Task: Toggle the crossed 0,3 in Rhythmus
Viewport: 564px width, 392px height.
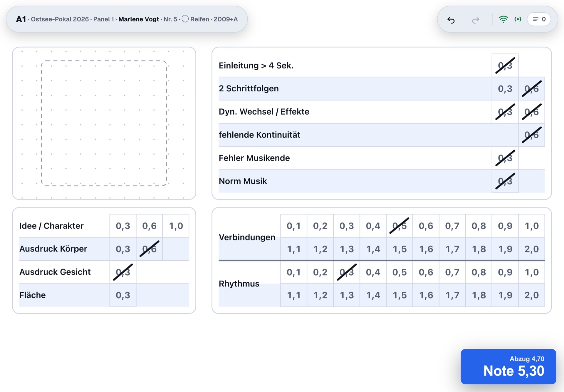Action: tap(347, 272)
